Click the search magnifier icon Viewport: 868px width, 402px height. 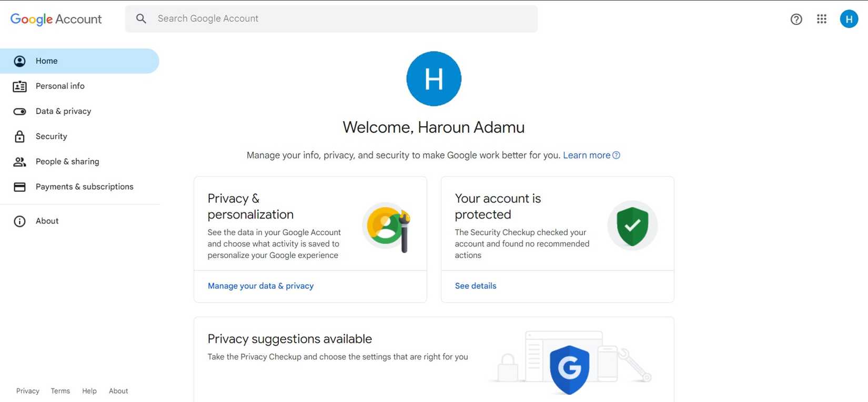point(141,19)
